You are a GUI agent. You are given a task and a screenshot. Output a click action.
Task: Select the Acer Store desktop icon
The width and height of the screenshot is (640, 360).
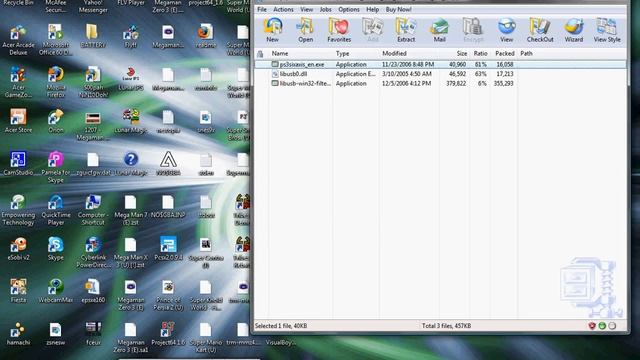[x=18, y=121]
